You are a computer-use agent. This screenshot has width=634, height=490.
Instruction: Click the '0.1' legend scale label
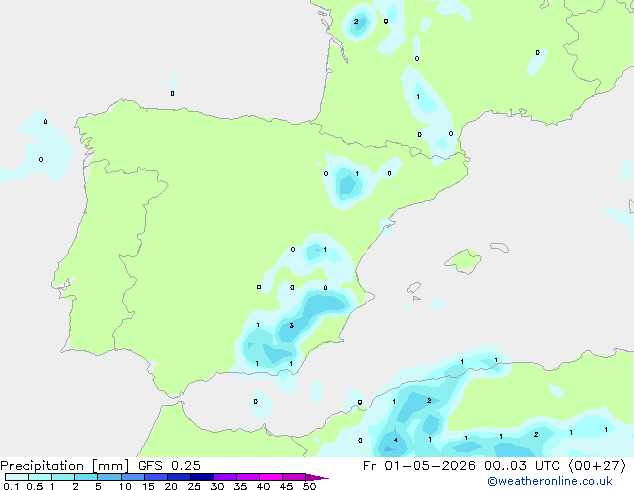click(11, 486)
